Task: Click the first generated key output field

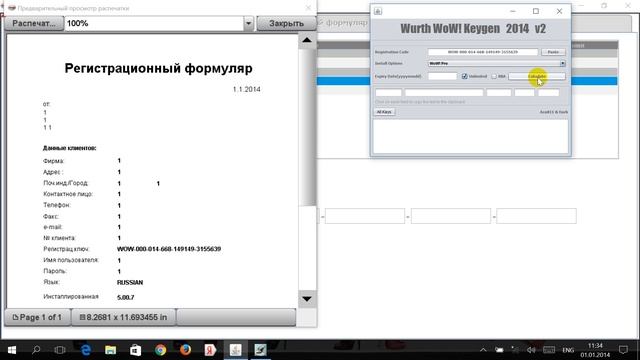Action: click(389, 93)
